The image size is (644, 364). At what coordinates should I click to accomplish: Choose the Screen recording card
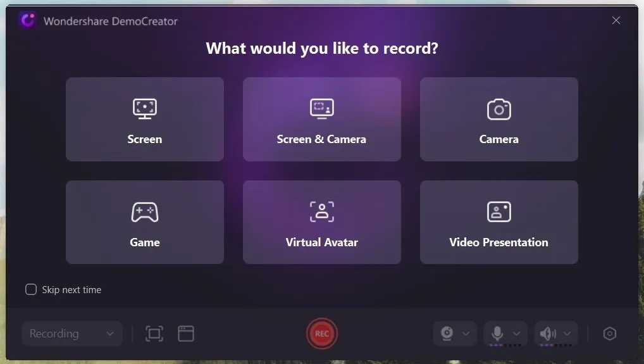[145, 119]
